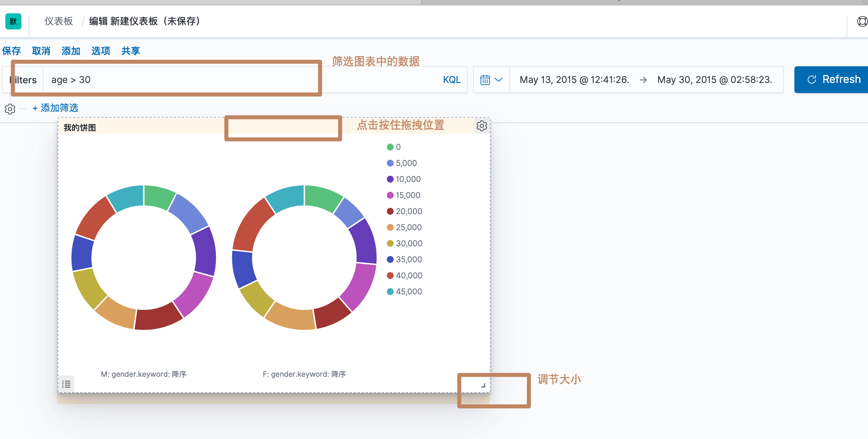The image size is (868, 439).
Task: Open the 仪表板 breadcrumb link
Action: pyautogui.click(x=59, y=21)
